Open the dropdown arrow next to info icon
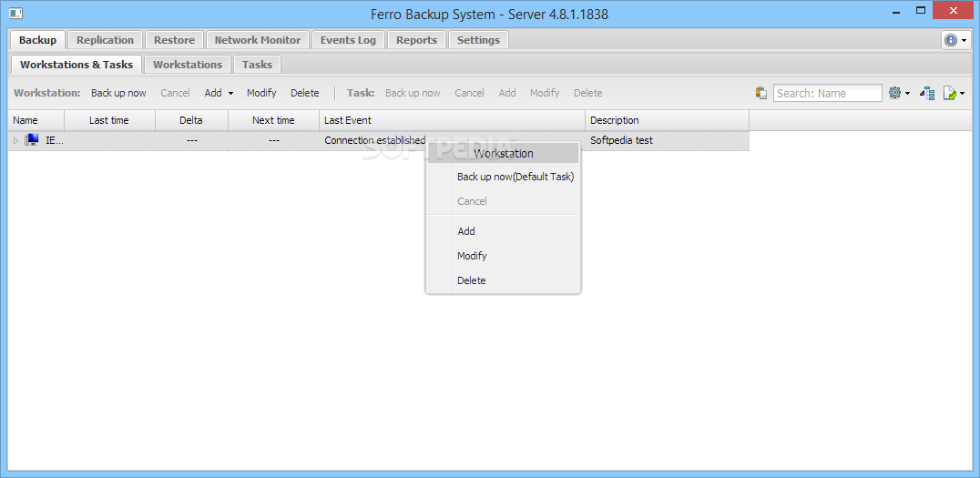Viewport: 980px width, 478px height. [965, 41]
